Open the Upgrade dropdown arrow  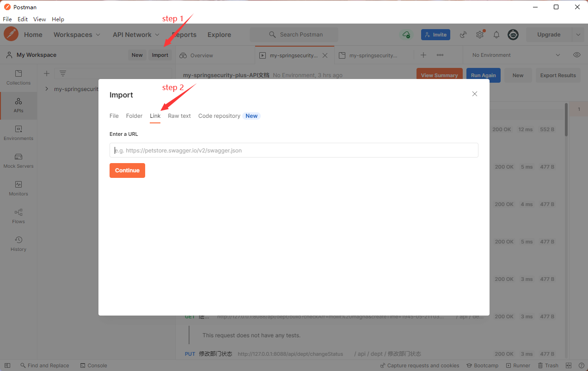578,35
